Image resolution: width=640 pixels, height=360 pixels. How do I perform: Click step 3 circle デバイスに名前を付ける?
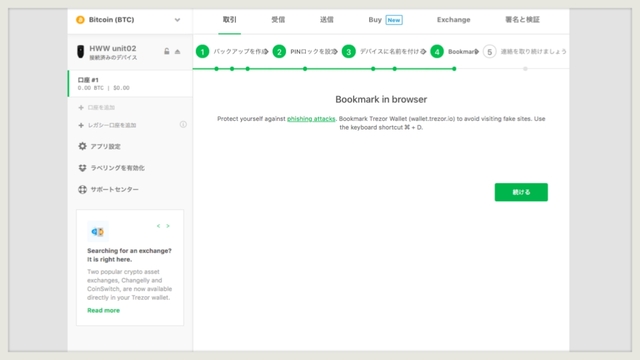click(349, 52)
